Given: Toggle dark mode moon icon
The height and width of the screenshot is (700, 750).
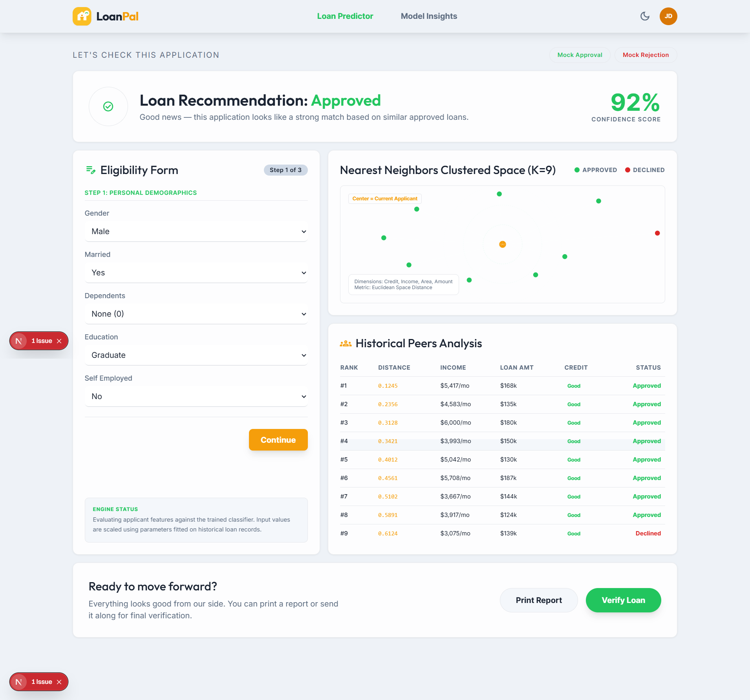Looking at the screenshot, I should 645,16.
